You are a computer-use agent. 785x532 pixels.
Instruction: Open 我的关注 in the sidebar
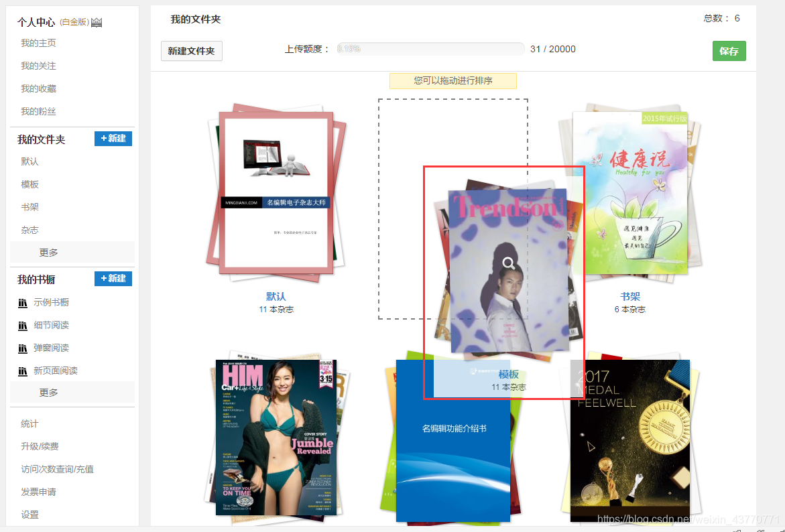39,66
